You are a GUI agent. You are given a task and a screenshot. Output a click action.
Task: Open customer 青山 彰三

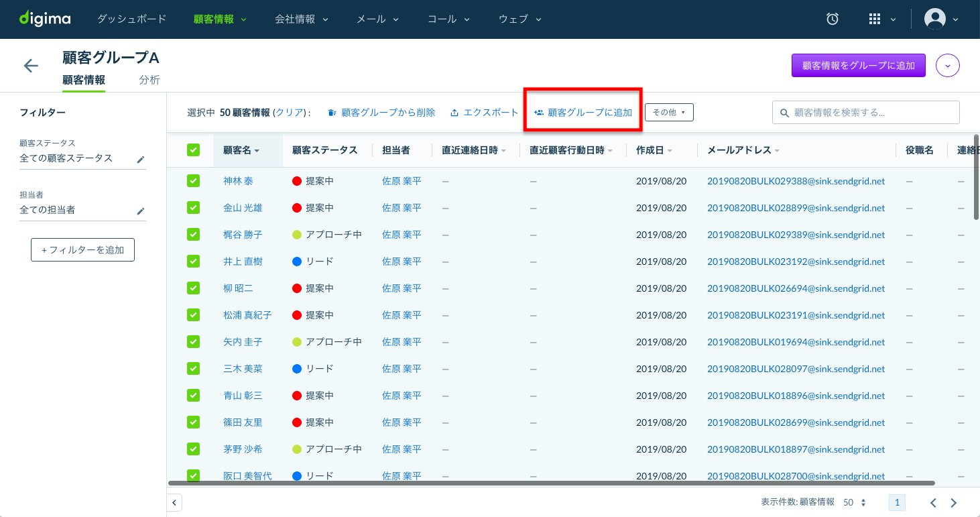tap(243, 396)
